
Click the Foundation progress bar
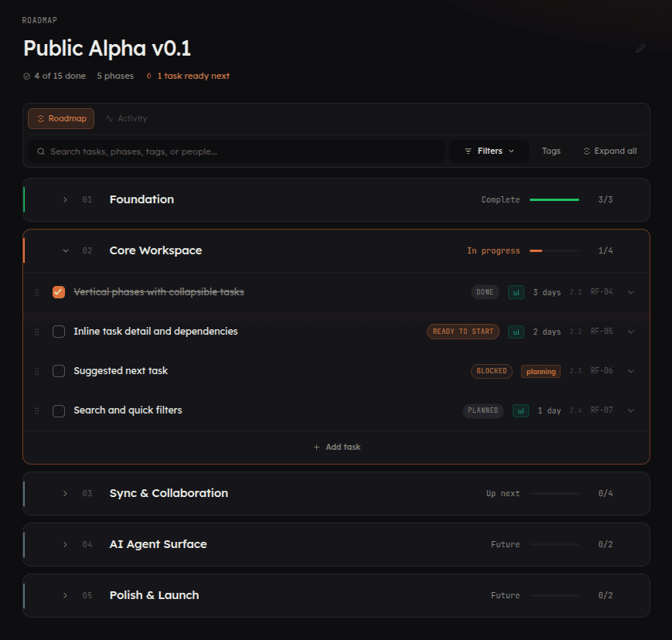click(554, 199)
